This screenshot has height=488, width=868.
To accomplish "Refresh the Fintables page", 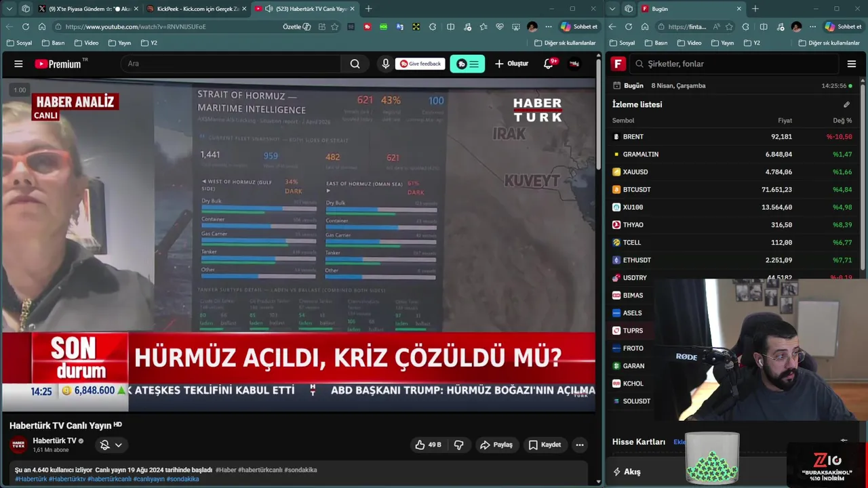I will pos(628,26).
